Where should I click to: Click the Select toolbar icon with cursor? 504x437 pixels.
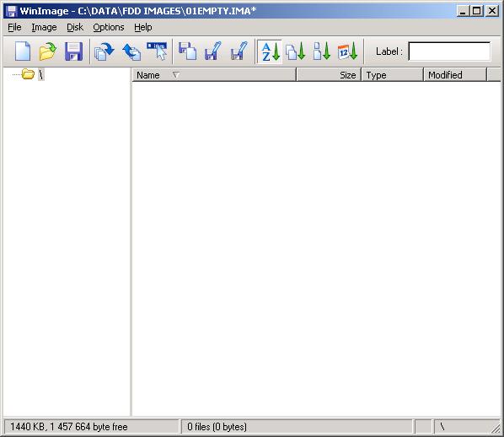click(x=157, y=51)
